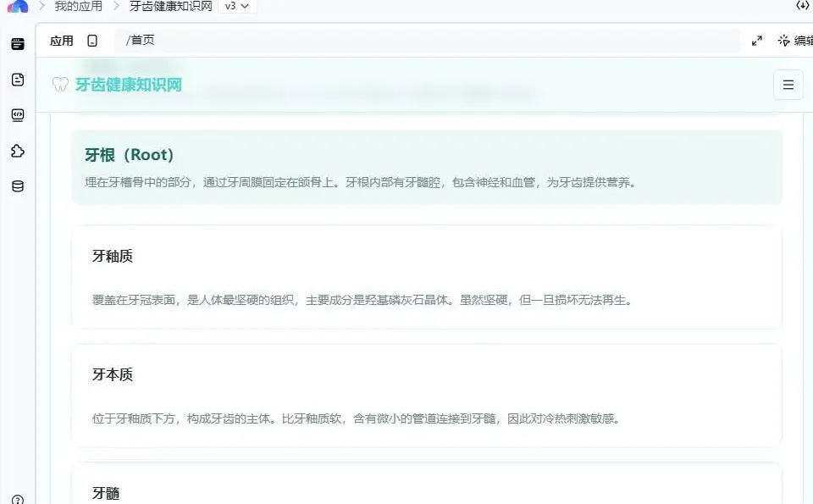The height and width of the screenshot is (504, 813).
Task: Open the code panel from the sidebar
Action: coord(17,115)
